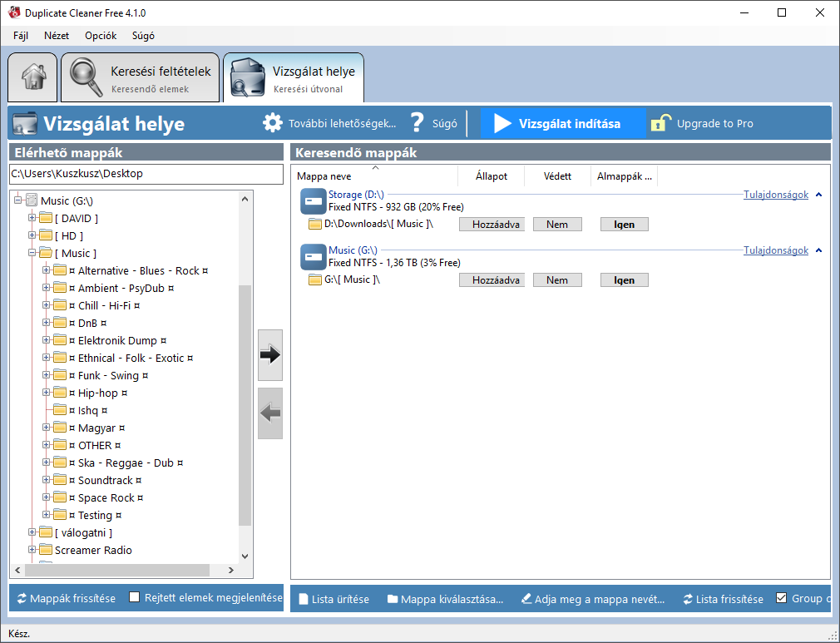Screen dimensions: 840x643
Task: Click Hozzáadva status for G:\[ Music ]\
Action: 492,280
